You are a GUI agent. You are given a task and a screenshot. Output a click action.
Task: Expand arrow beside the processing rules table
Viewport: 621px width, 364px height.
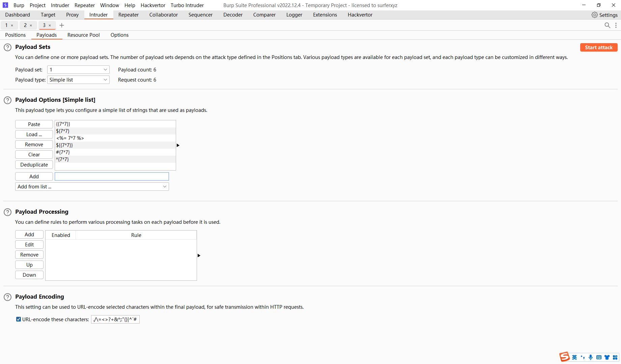[199, 255]
